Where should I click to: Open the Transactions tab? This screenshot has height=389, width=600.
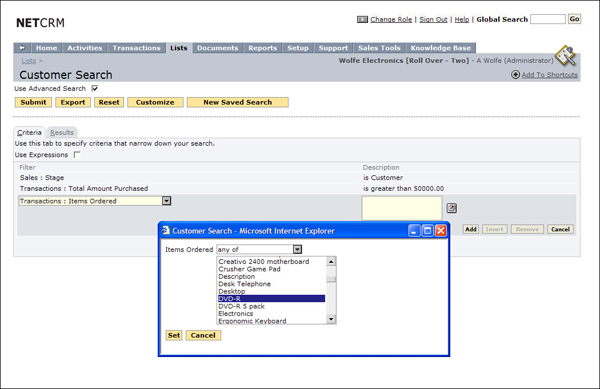136,48
